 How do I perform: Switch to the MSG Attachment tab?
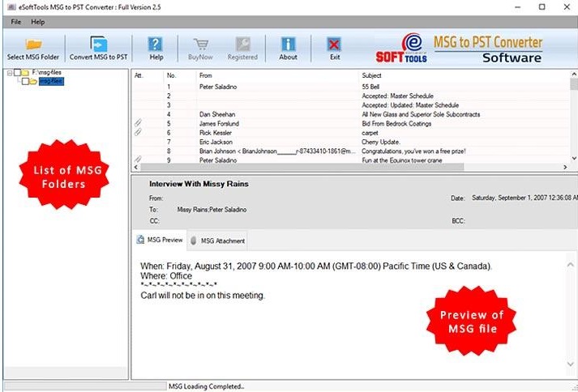click(x=217, y=241)
